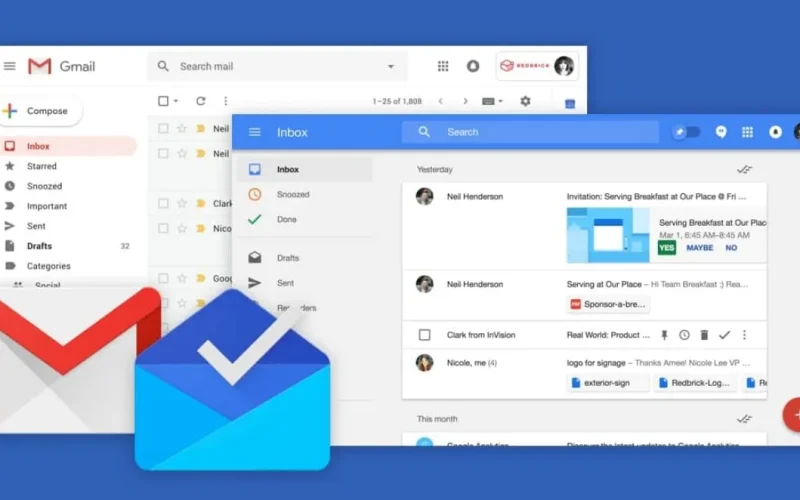Refresh the Gmail message list
This screenshot has width=800, height=500.
click(x=201, y=101)
